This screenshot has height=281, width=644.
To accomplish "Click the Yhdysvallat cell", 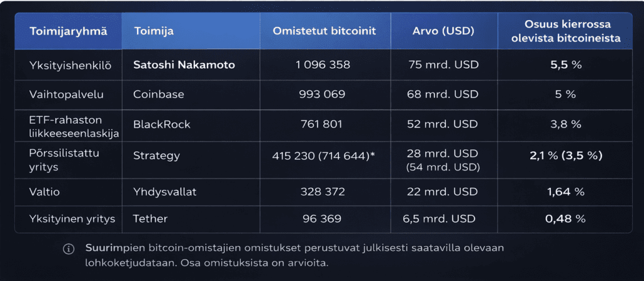I will 165,192.
